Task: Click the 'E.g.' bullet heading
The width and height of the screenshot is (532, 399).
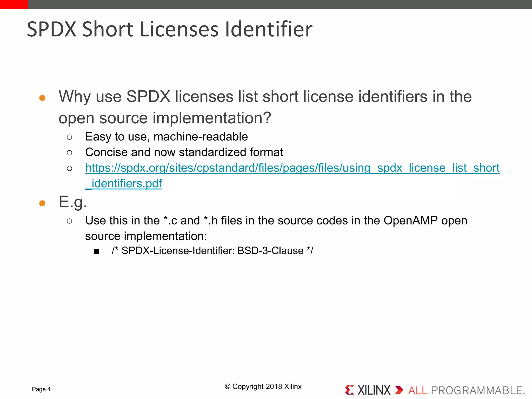Action: tap(73, 202)
